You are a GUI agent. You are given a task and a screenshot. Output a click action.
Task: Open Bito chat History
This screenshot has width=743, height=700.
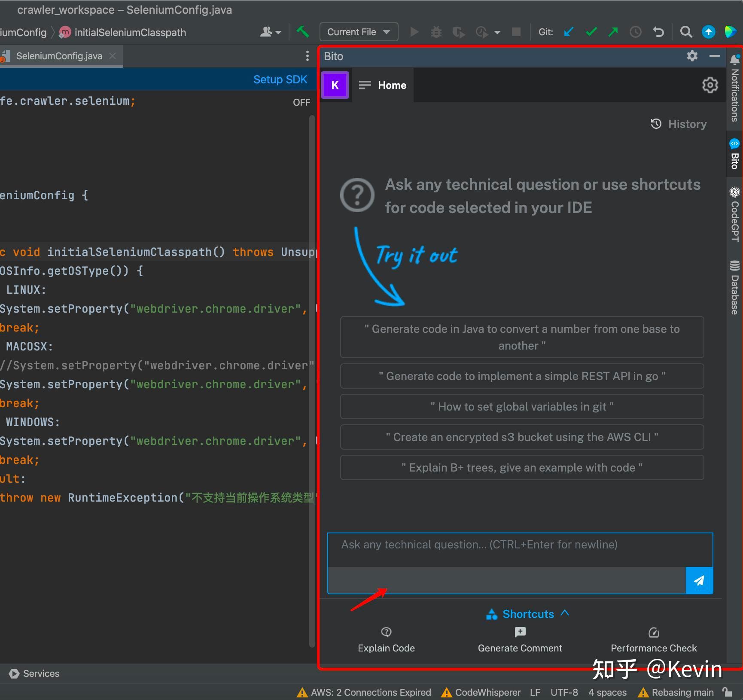pos(679,124)
